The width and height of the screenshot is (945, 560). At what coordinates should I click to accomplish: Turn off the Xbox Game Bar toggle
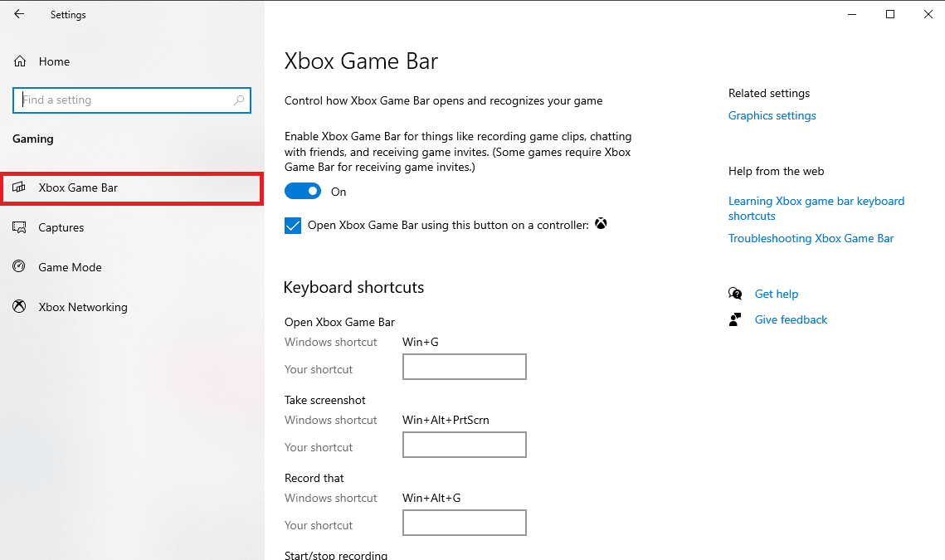tap(303, 191)
